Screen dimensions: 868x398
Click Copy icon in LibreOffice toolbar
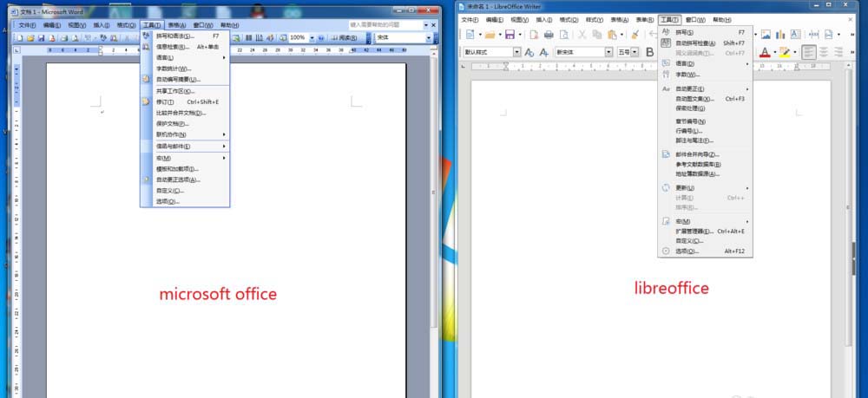point(597,35)
